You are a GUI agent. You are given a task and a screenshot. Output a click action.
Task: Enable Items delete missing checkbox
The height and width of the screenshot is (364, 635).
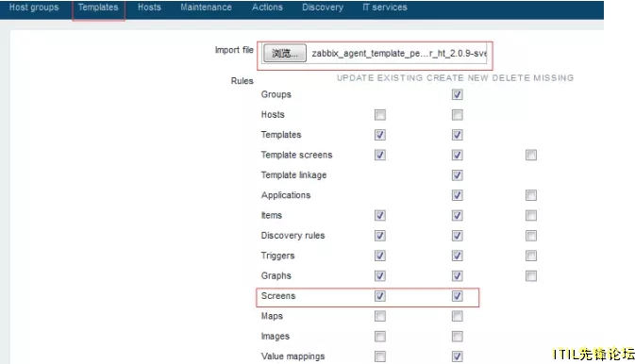pyautogui.click(x=531, y=215)
